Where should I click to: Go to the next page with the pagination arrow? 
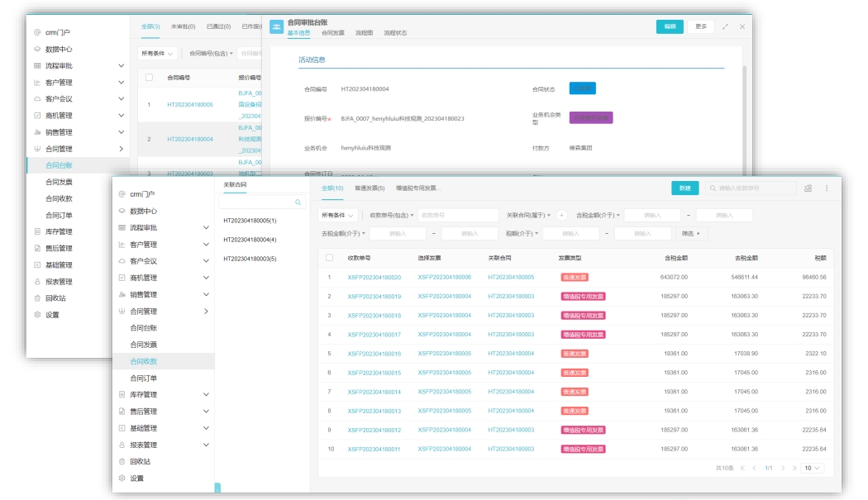[783, 468]
